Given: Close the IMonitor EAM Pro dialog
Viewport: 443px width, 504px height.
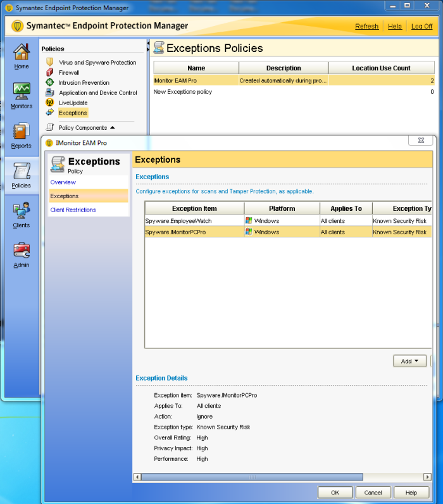Looking at the screenshot, I should (x=421, y=141).
